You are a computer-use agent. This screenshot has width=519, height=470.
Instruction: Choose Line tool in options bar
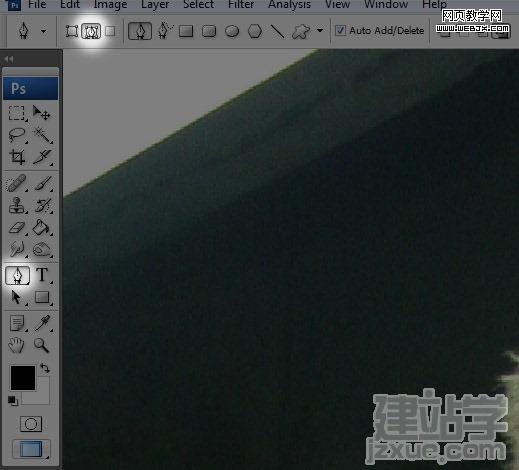coord(277,31)
